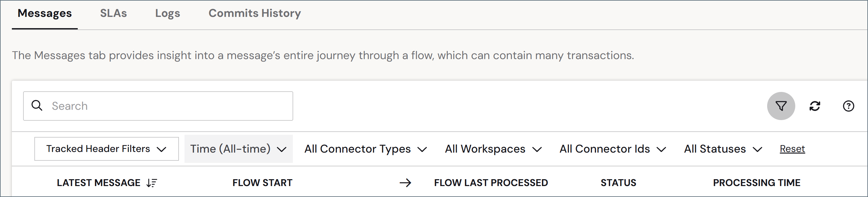
Task: Reset all filters via the Reset link
Action: 792,149
